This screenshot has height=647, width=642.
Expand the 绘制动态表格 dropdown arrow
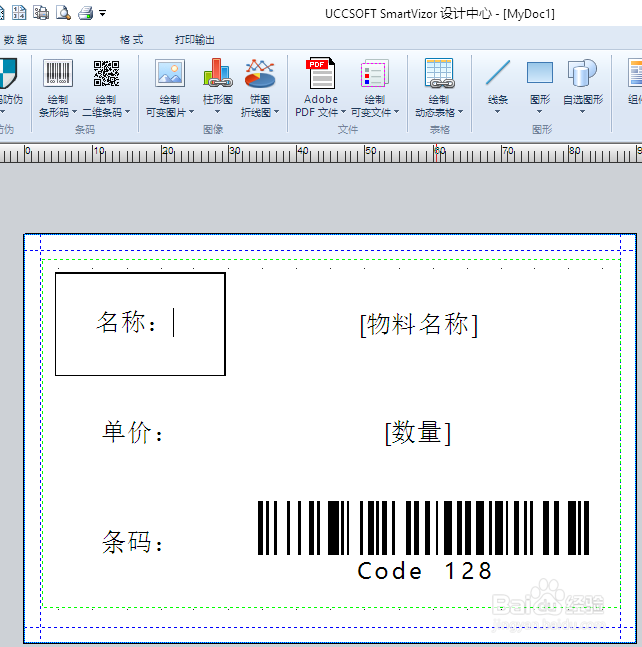460,112
